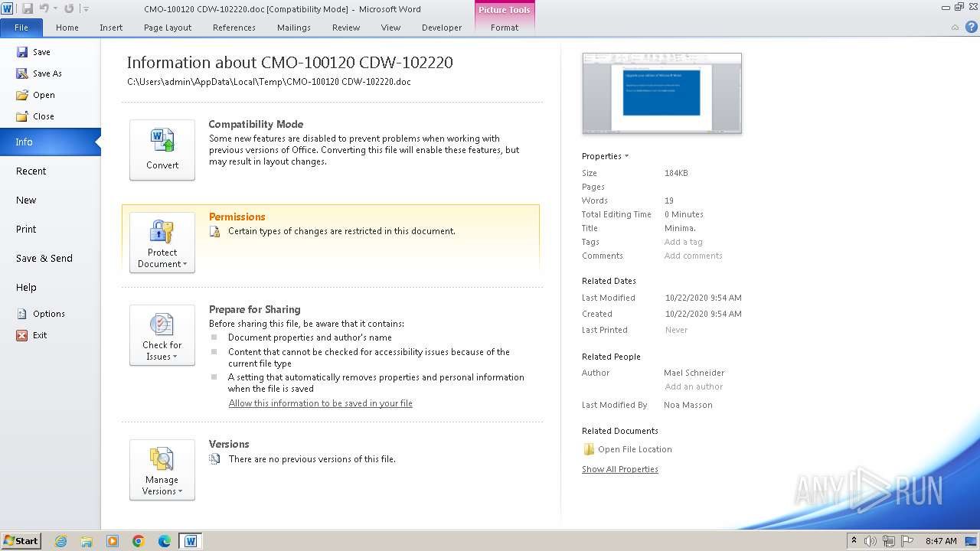The width and height of the screenshot is (980, 551).
Task: Switch to the Page Layout tab
Action: 168,28
